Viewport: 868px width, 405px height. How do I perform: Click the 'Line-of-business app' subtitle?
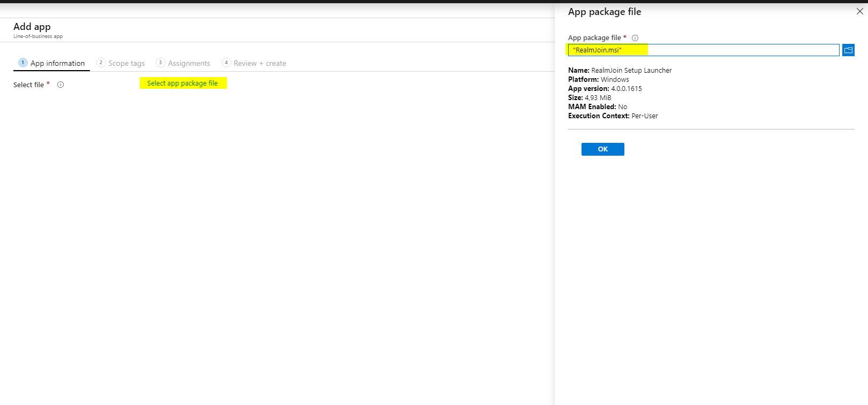[38, 36]
